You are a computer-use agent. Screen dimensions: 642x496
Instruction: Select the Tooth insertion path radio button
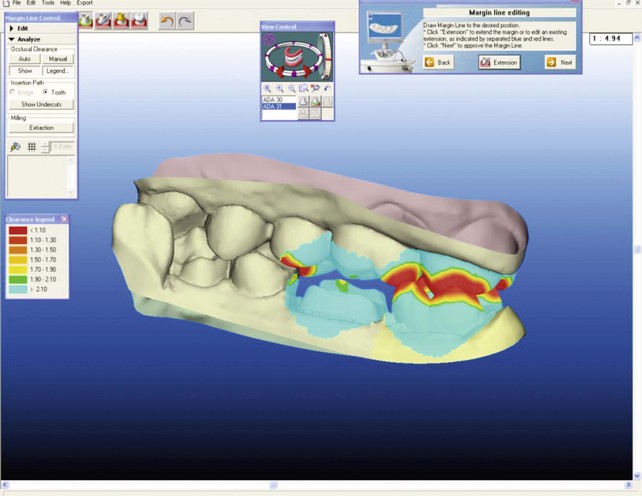[x=45, y=92]
